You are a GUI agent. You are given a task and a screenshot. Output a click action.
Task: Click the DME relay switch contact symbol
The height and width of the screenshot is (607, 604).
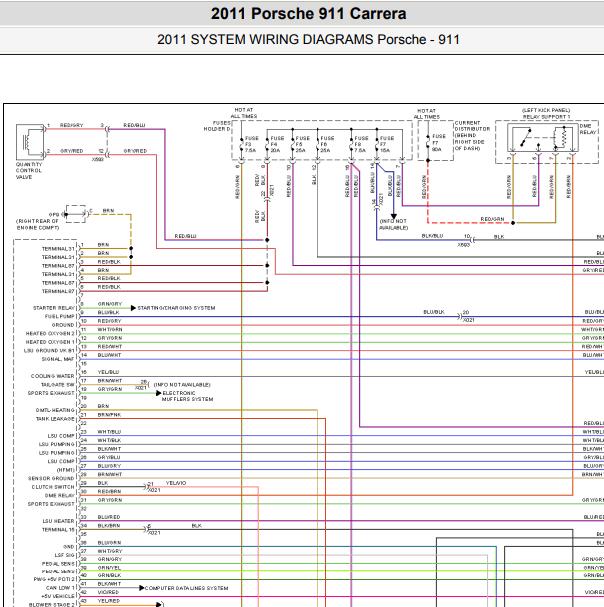click(x=525, y=137)
